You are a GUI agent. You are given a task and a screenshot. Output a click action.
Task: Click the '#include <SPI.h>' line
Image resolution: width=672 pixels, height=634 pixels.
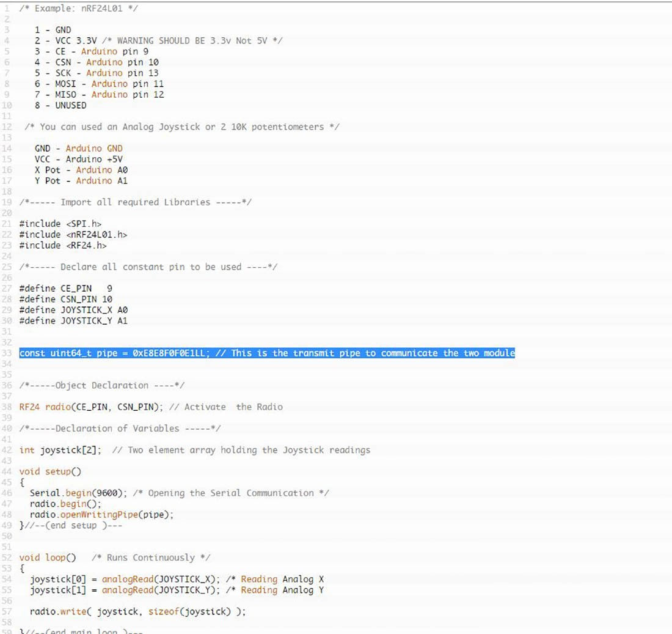60,224
